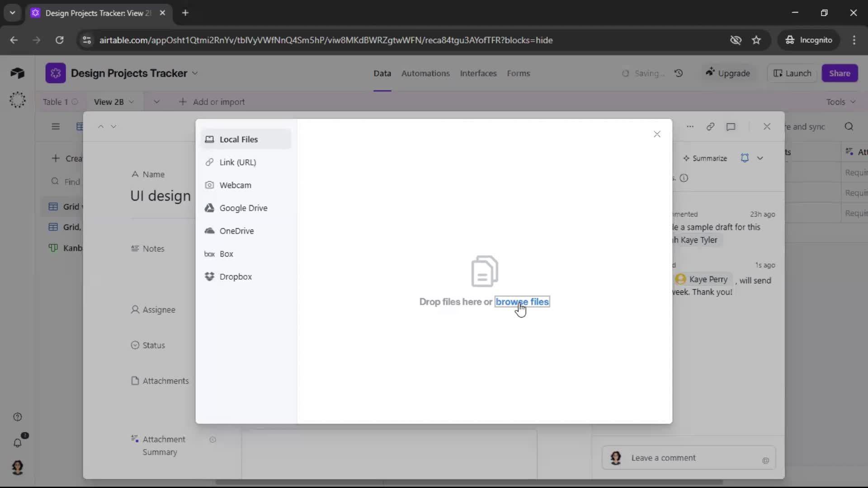This screenshot has height=488, width=868.
Task: Open notifications bell in sidebar
Action: [x=18, y=443]
